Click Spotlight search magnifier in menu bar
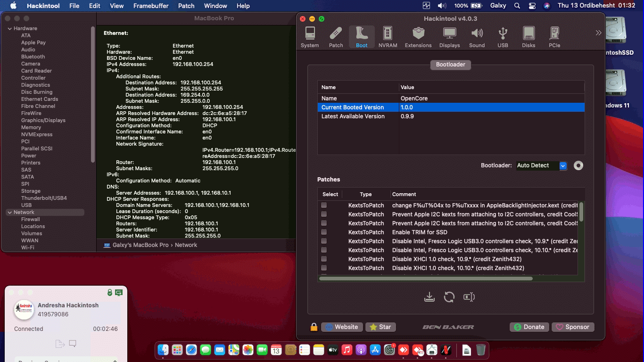Image resolution: width=644 pixels, height=362 pixels. pos(517,6)
